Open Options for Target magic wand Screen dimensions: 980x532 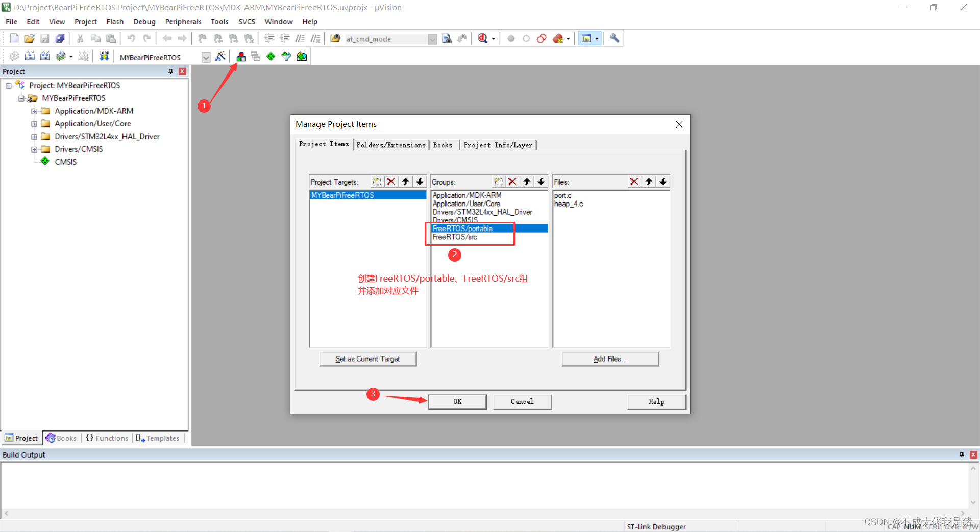220,56
